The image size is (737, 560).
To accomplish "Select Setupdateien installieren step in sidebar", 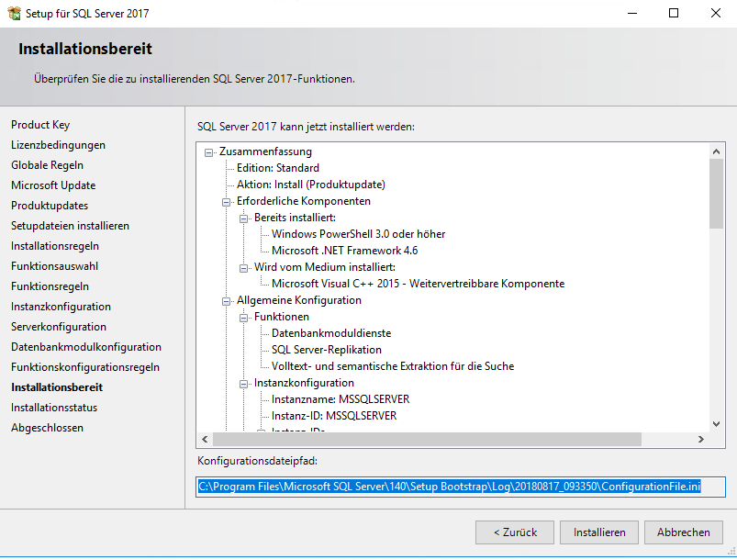I will pos(70,226).
